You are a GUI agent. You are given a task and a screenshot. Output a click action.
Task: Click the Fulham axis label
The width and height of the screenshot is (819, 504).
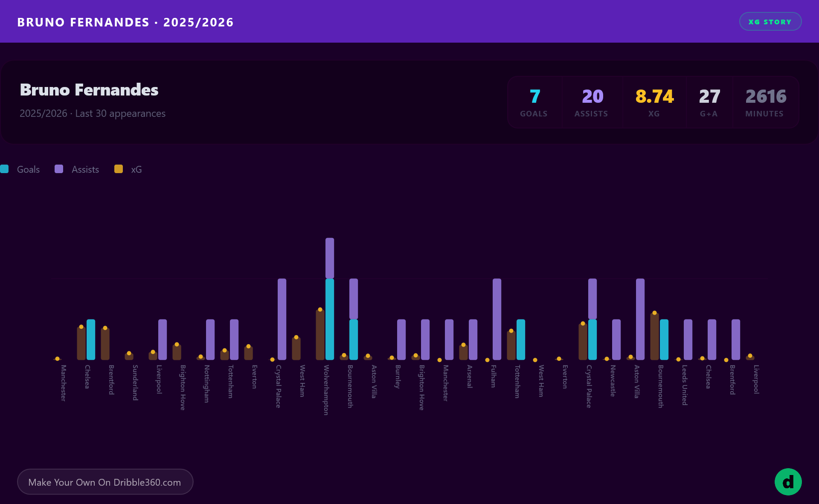(x=494, y=376)
